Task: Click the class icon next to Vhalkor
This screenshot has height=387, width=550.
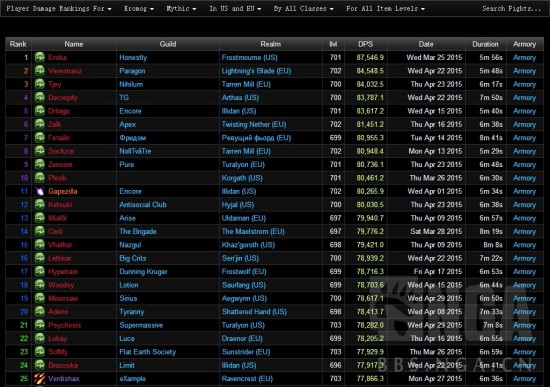Action: tap(40, 245)
